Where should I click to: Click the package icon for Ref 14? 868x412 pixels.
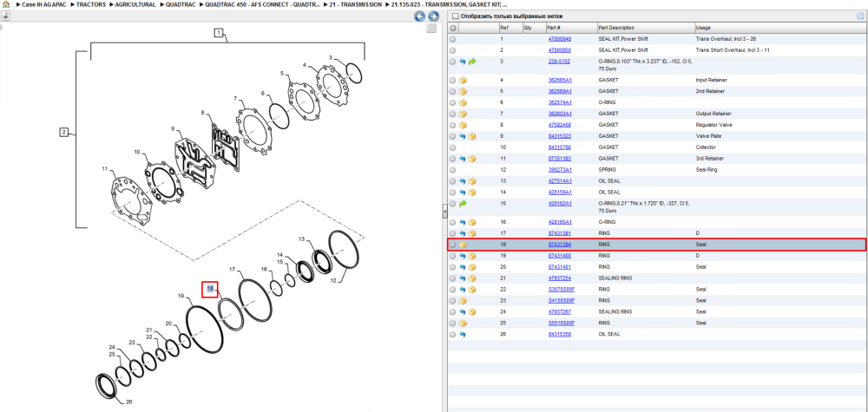pyautogui.click(x=472, y=193)
